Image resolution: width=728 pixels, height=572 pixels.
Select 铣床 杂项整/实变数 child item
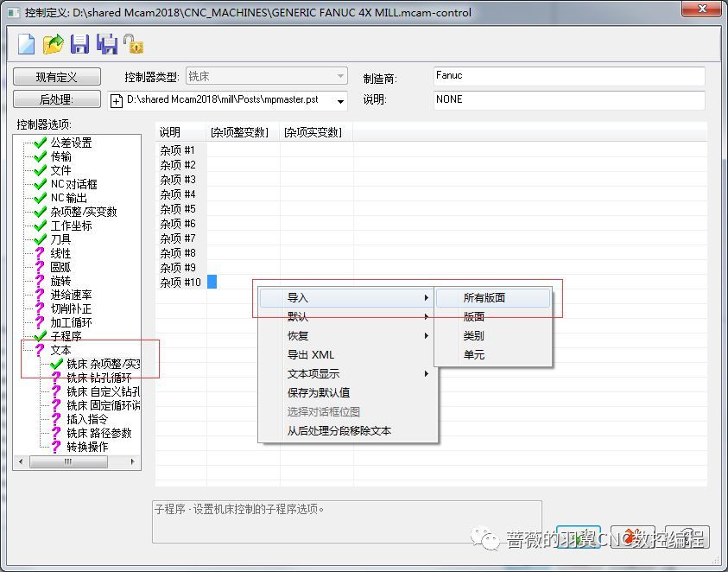[x=104, y=364]
